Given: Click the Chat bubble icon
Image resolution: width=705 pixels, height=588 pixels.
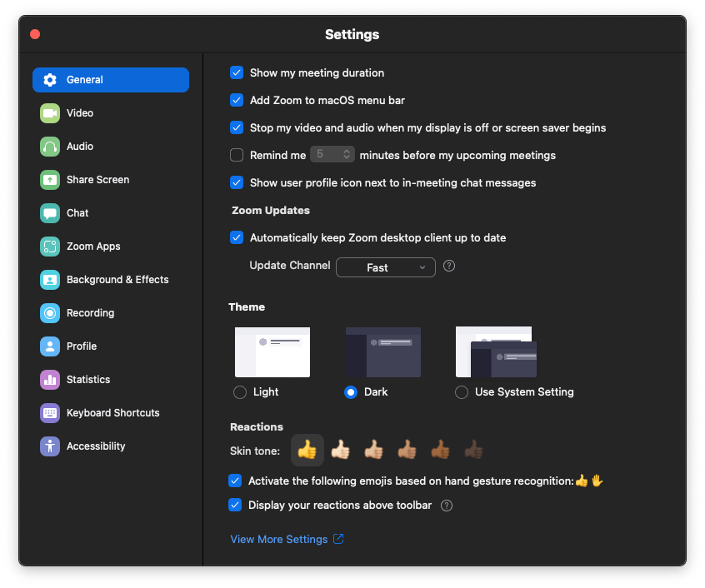Looking at the screenshot, I should click(50, 213).
